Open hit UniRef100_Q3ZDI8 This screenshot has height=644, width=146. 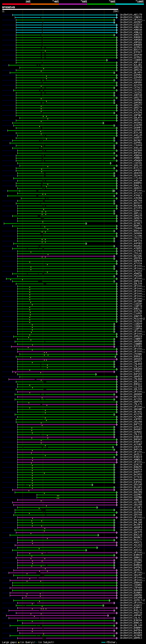click(x=131, y=25)
